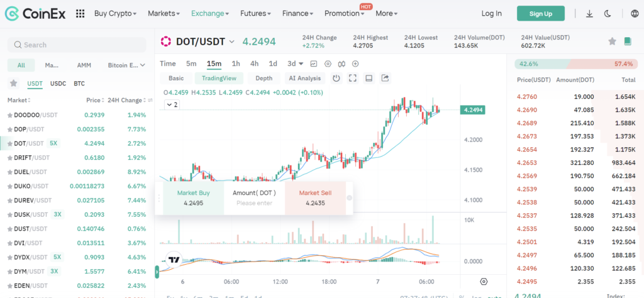Expand the Exchange menu
Viewport: 644px width, 298px height.
[x=210, y=14]
